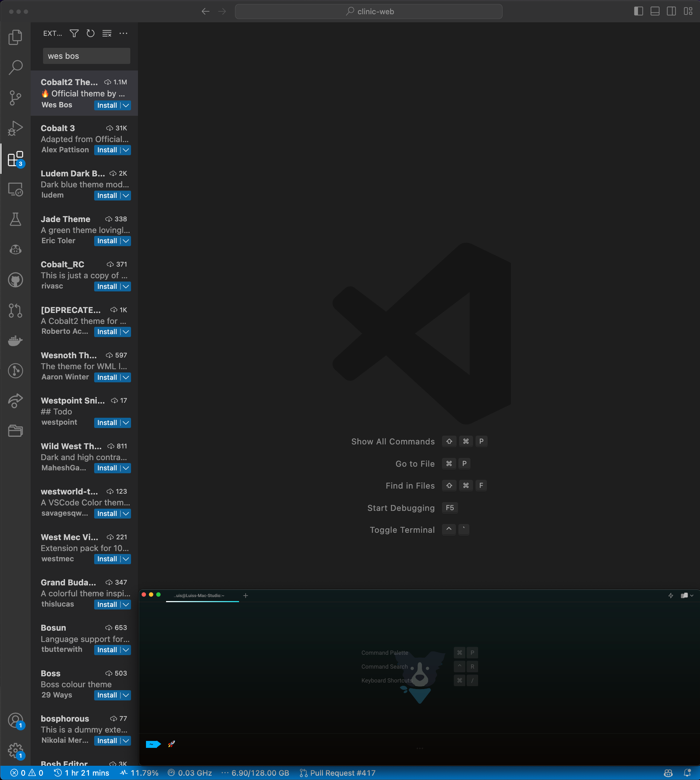Refresh the extensions list

tap(91, 34)
